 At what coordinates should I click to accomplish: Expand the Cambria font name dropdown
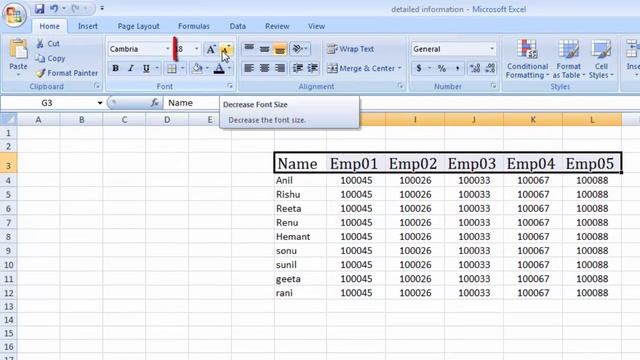tap(167, 49)
